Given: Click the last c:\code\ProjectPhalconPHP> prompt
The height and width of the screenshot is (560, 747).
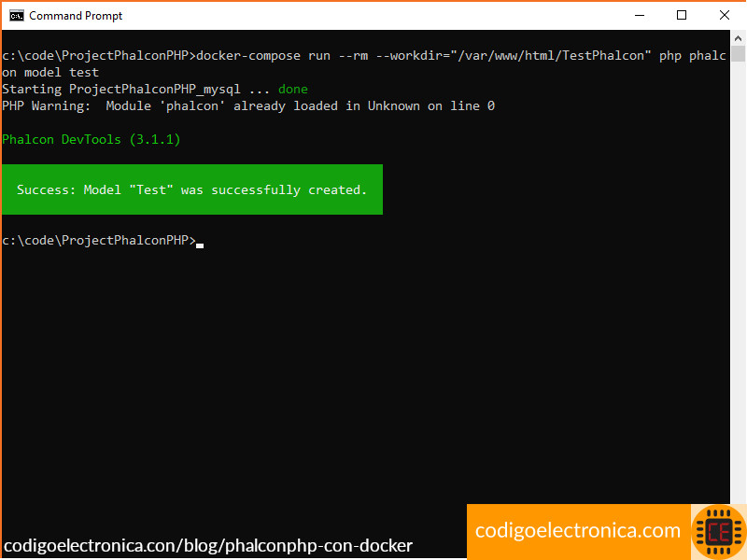Looking at the screenshot, I should pos(99,241).
